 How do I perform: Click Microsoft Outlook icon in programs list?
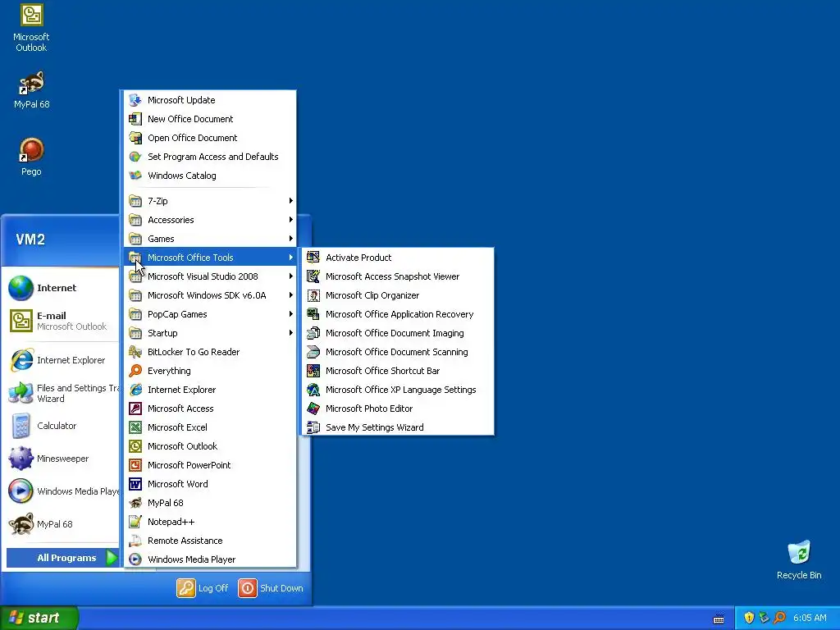(135, 446)
